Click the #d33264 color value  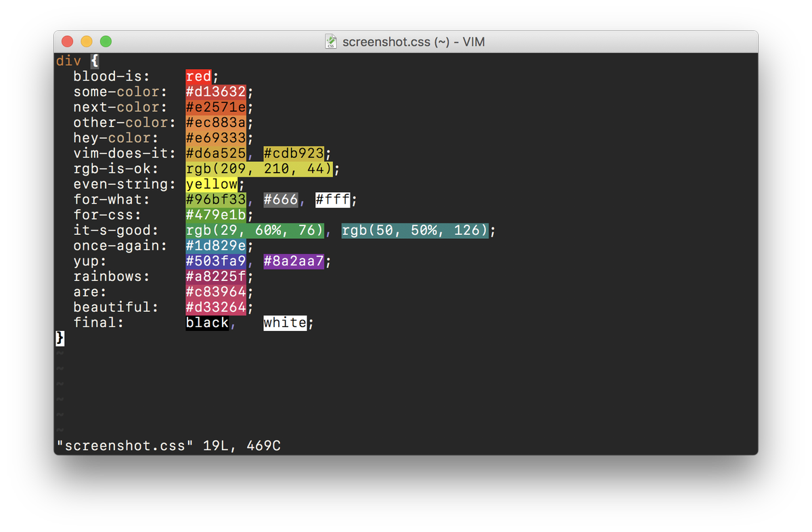216,307
